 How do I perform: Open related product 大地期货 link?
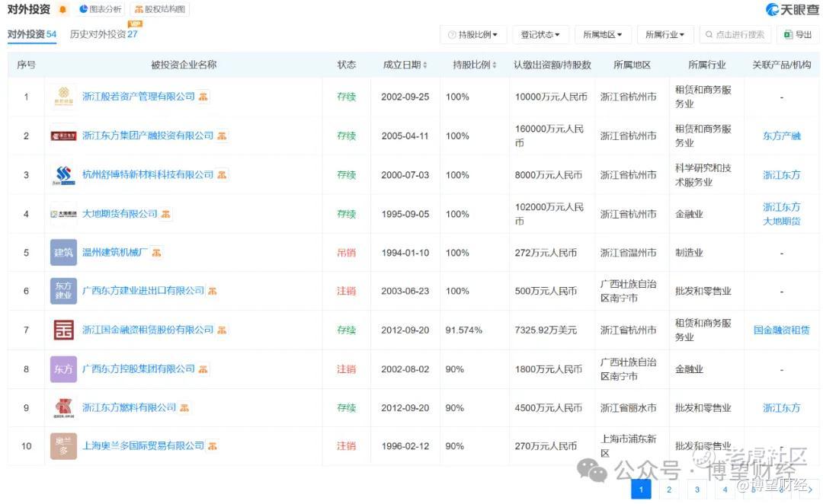click(782, 222)
